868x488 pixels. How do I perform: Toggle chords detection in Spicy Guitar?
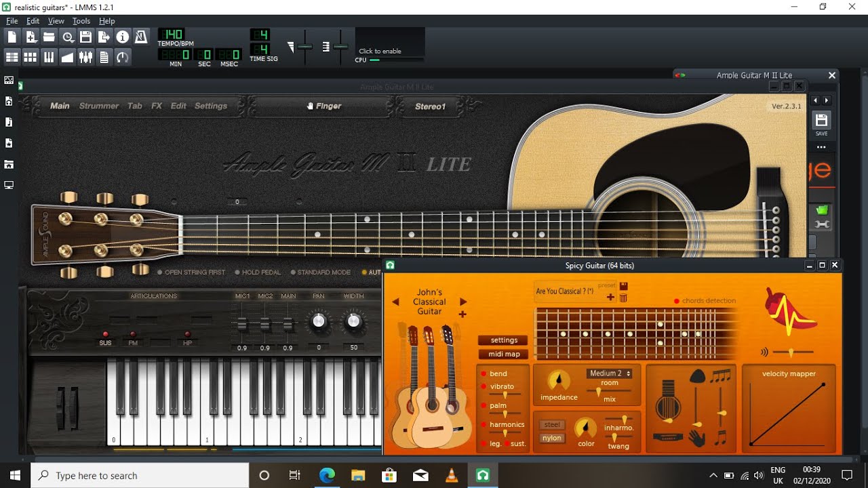click(677, 301)
